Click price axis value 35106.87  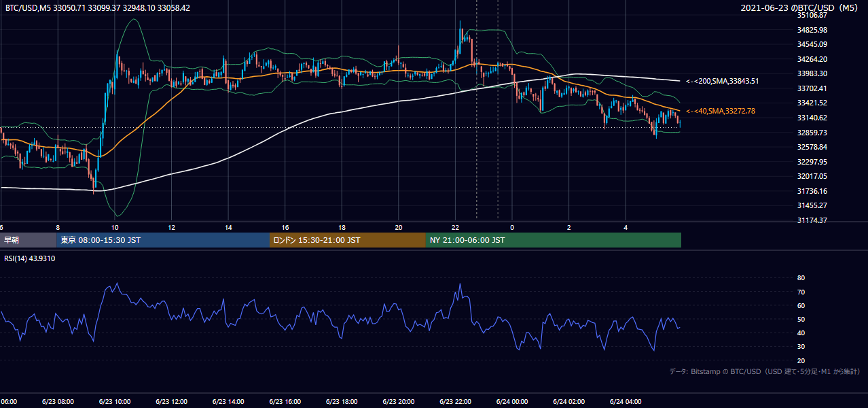click(x=812, y=15)
